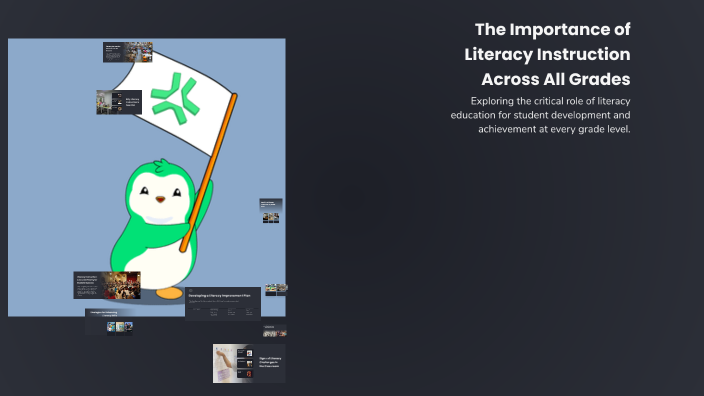Click the text 'Across All Grades'
The height and width of the screenshot is (396, 704).
click(556, 79)
